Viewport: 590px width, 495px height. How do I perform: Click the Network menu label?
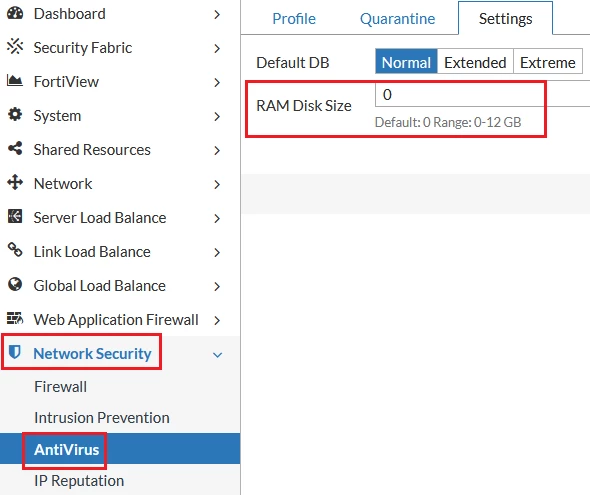coord(63,184)
